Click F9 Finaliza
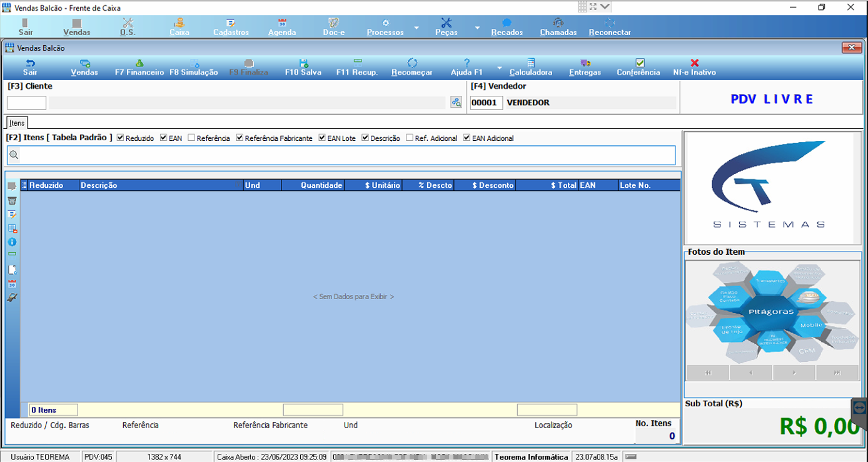 pyautogui.click(x=248, y=68)
